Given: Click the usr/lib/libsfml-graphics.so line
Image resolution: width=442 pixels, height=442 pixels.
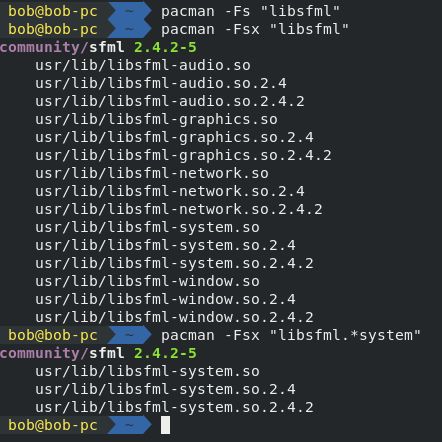Looking at the screenshot, I should pyautogui.click(x=156, y=120).
